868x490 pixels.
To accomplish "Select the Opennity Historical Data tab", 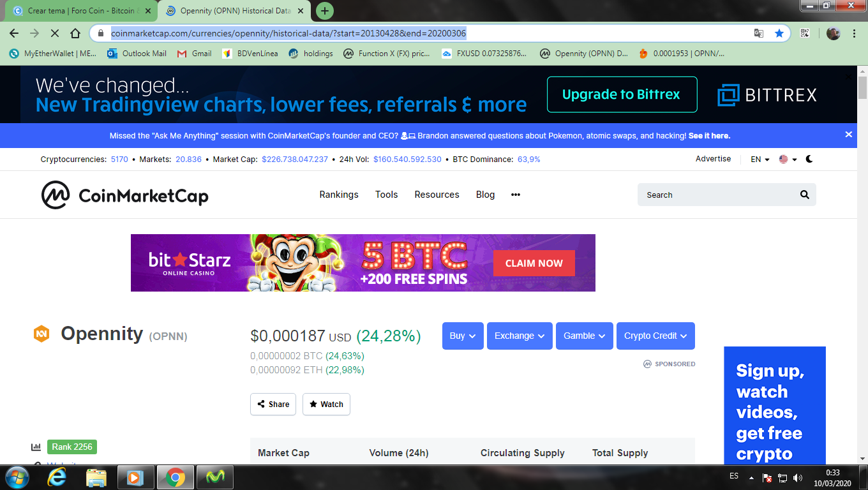I will point(235,11).
